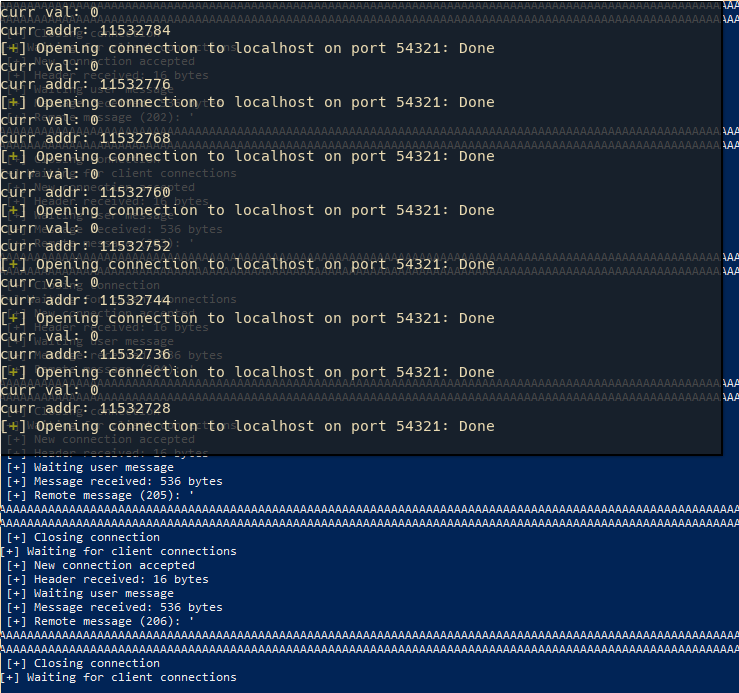The image size is (739, 693).
Task: Click Message received: 536 bytes above message (206)
Action: (115, 608)
